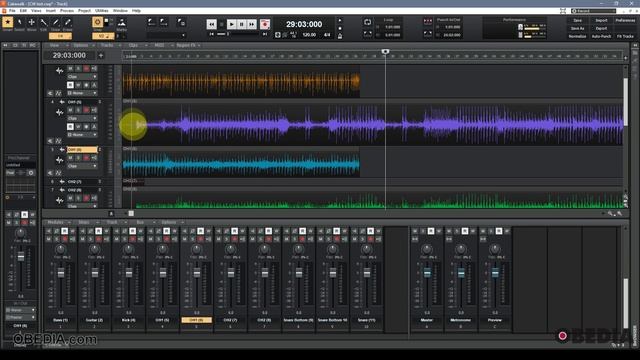Open the Project menu
Image resolution: width=640 pixels, height=360 pixels.
point(84,11)
